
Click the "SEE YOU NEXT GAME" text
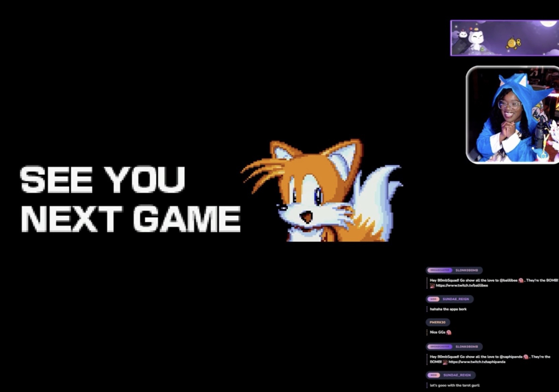(x=130, y=199)
